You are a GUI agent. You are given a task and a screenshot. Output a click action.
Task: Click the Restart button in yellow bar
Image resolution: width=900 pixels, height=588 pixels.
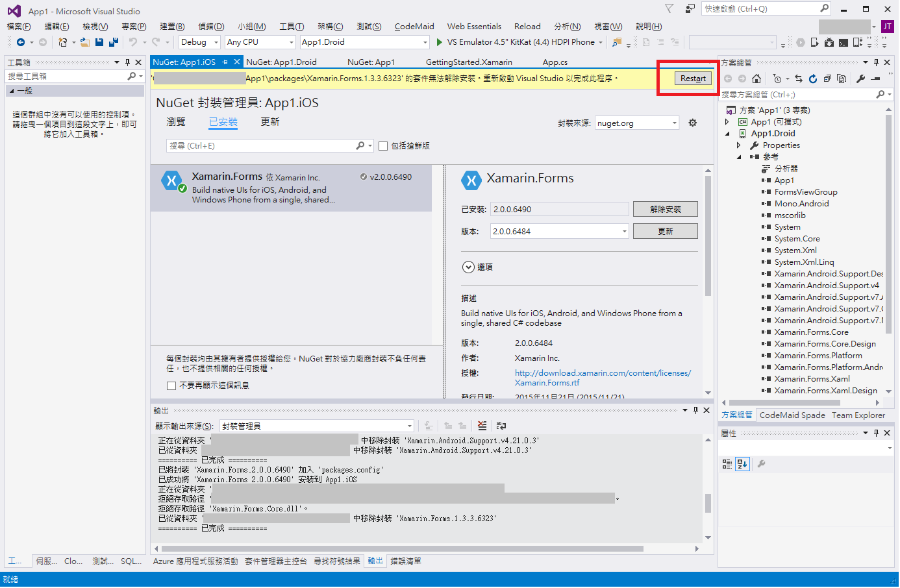click(x=693, y=78)
